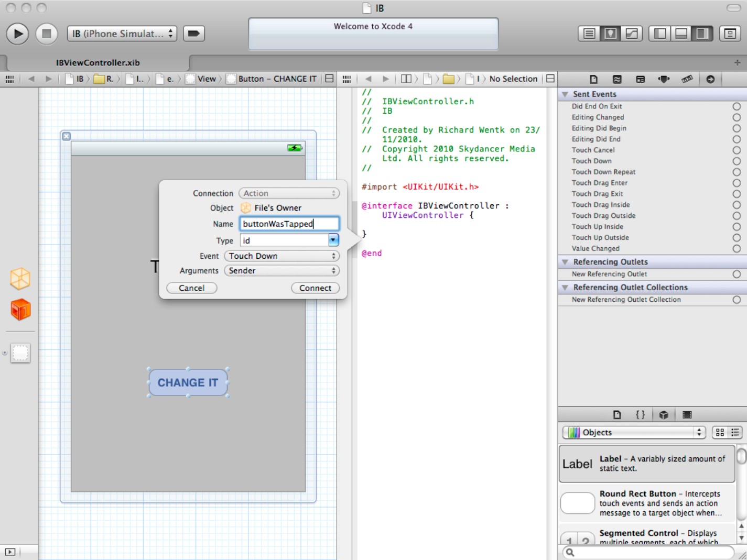This screenshot has width=747, height=560.
Task: Click the Touch Down connection circle
Action: (737, 161)
